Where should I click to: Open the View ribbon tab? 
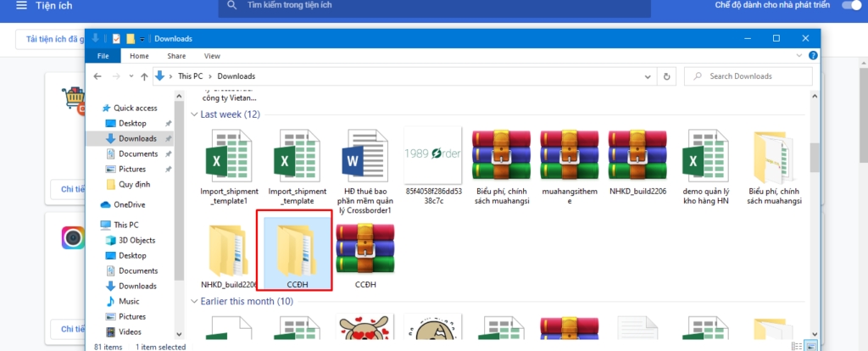[212, 56]
